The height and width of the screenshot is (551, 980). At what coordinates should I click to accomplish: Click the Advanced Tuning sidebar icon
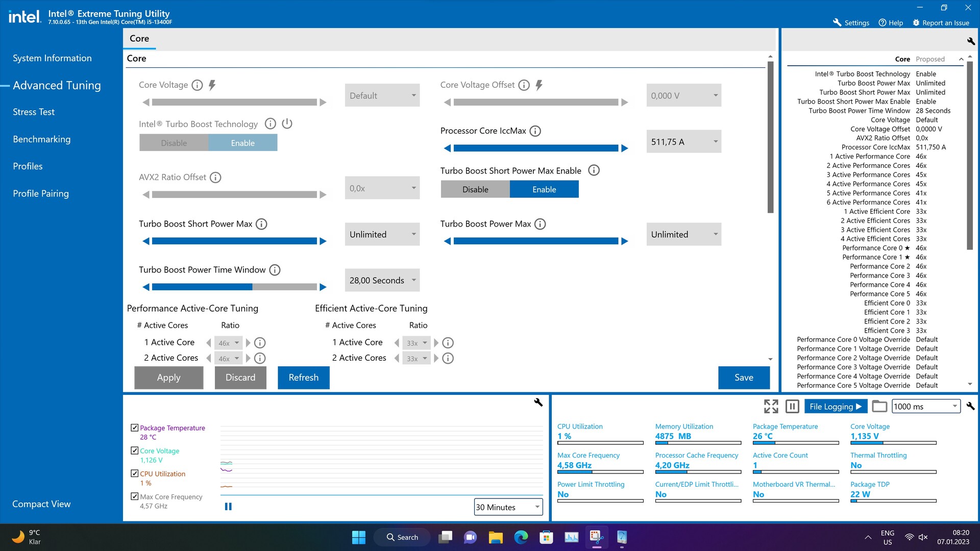click(x=56, y=84)
